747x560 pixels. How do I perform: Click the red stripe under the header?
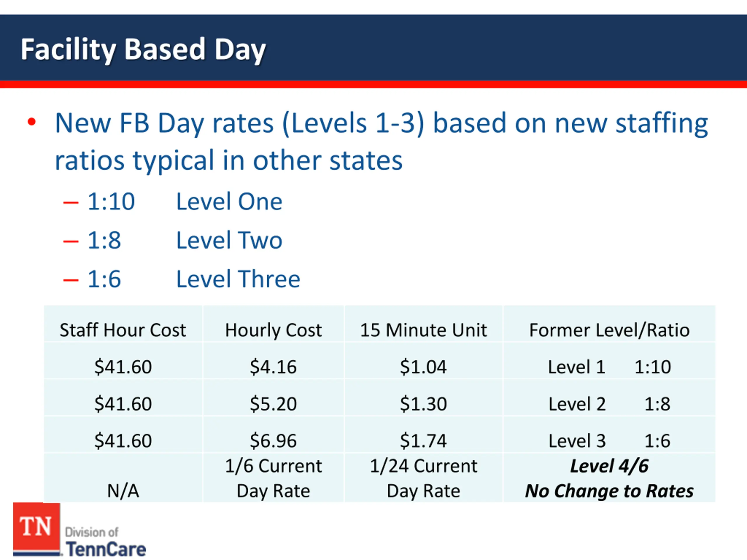pos(373,84)
